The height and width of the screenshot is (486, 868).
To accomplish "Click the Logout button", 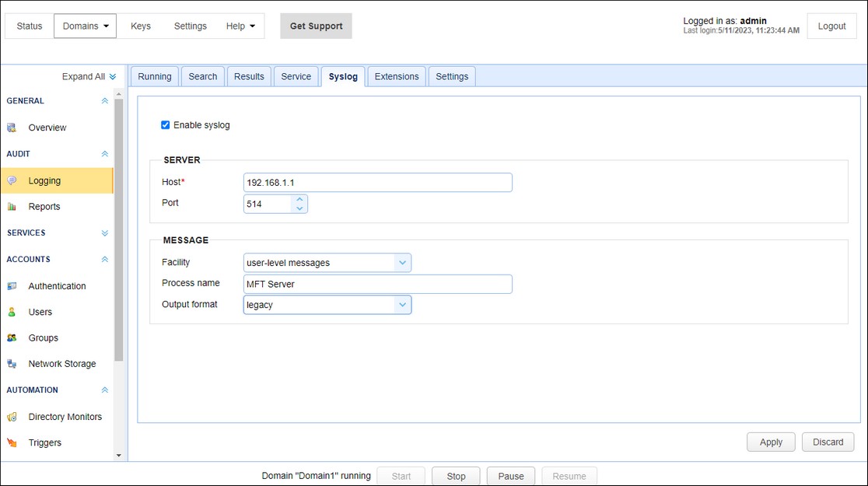I will (x=831, y=26).
